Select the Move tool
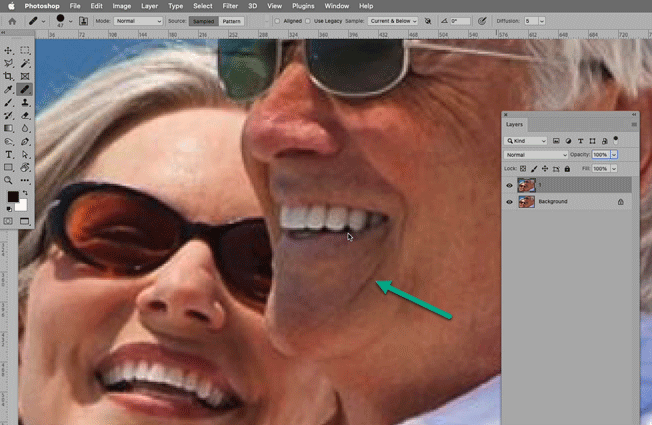The image size is (652, 425). point(8,50)
